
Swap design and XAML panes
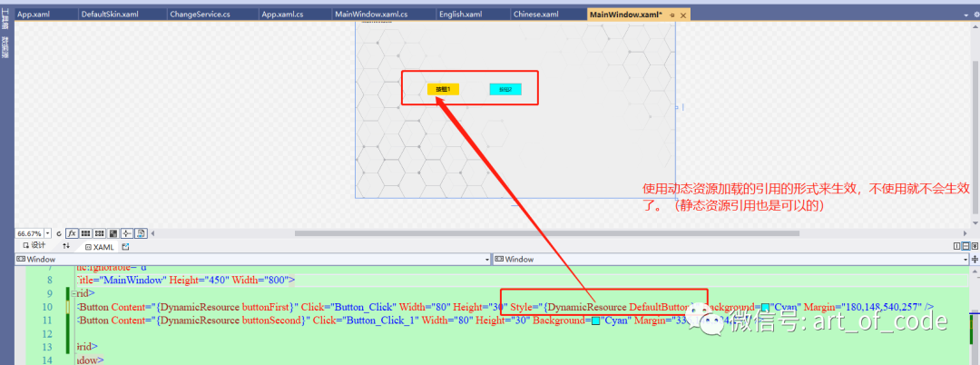coord(66,246)
